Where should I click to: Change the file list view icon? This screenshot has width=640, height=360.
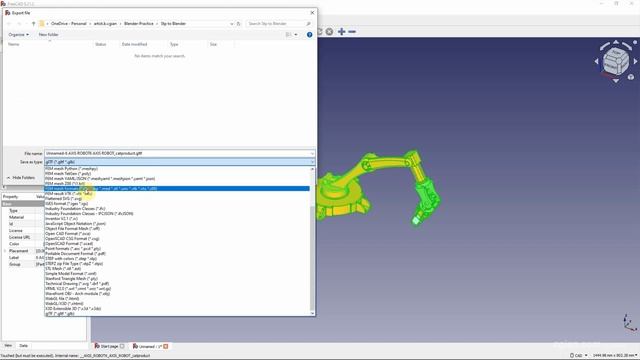tap(289, 35)
